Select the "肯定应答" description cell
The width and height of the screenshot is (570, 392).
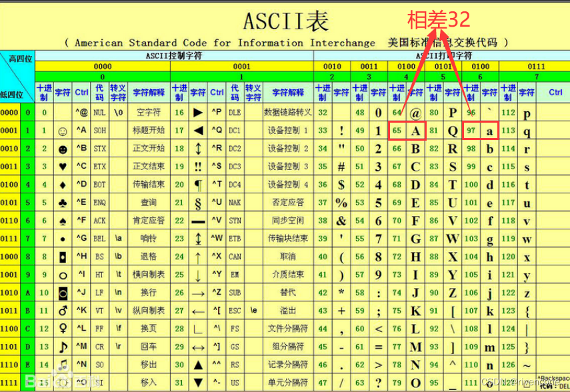(x=148, y=221)
